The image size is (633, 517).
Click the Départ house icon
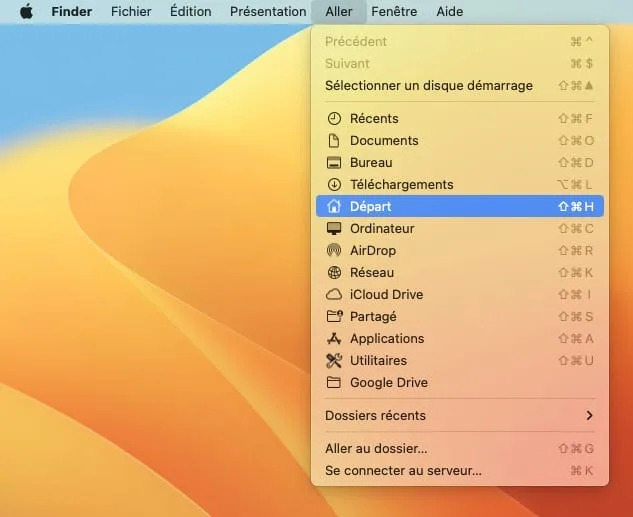(334, 206)
